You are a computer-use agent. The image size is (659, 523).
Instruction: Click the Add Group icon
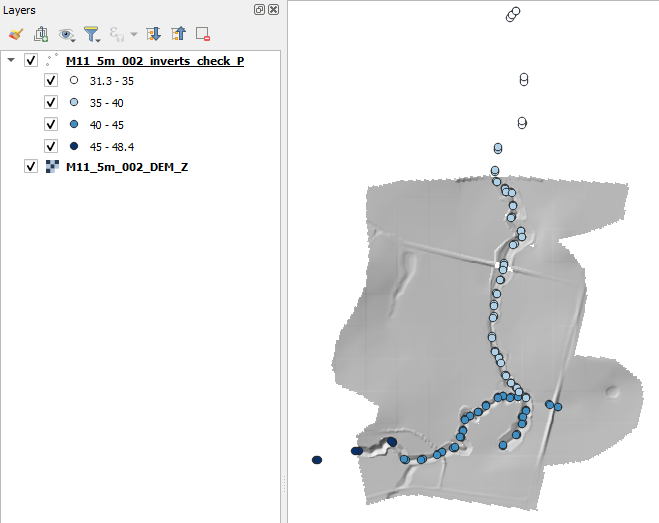tap(41, 34)
